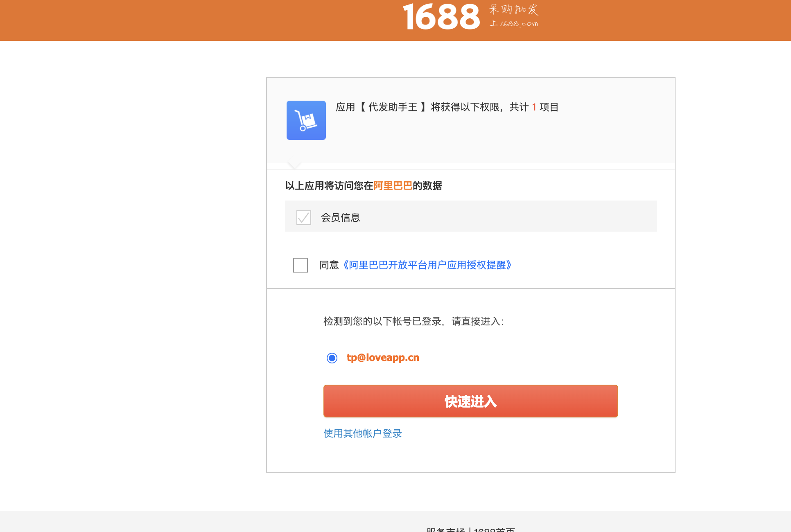Click 检测到您的以下帐号已登录 notice text
This screenshot has width=791, height=532.
(414, 321)
